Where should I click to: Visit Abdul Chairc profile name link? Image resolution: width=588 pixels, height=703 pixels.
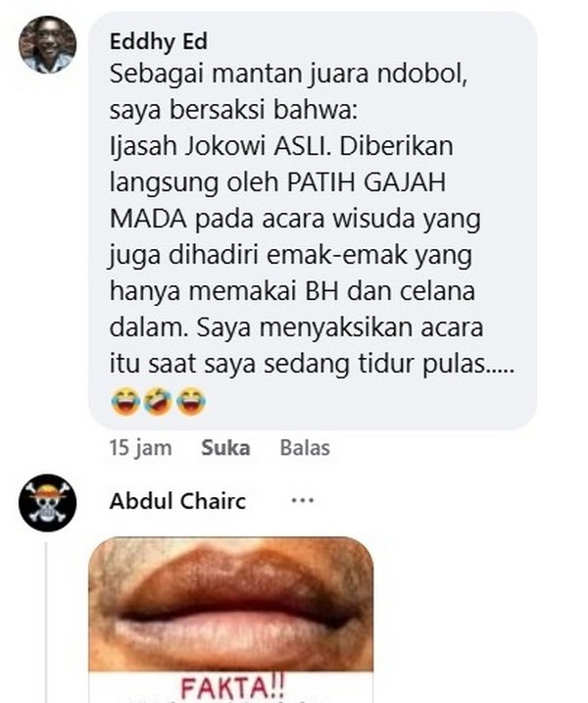pos(178,501)
